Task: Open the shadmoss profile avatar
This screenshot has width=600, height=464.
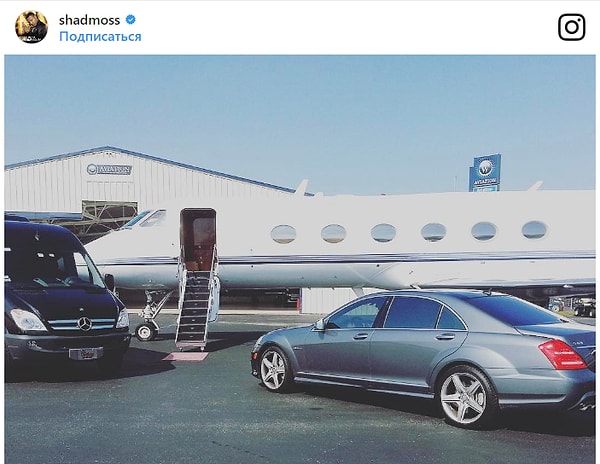Action: 31,27
